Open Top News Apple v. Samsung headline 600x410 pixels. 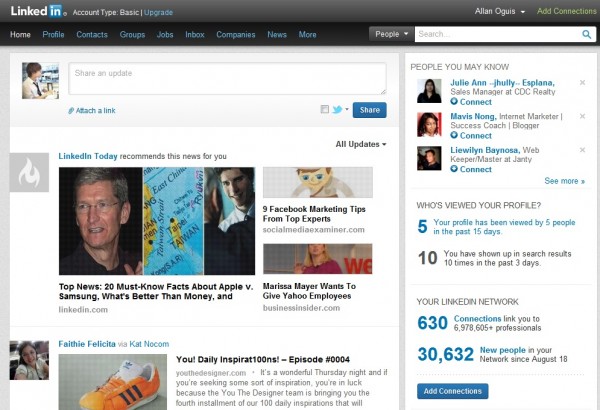click(x=156, y=291)
